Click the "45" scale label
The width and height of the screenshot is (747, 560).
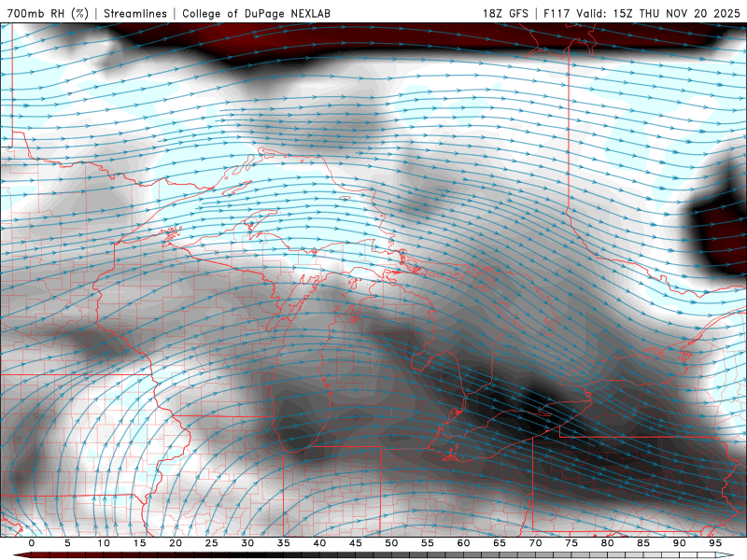click(356, 543)
